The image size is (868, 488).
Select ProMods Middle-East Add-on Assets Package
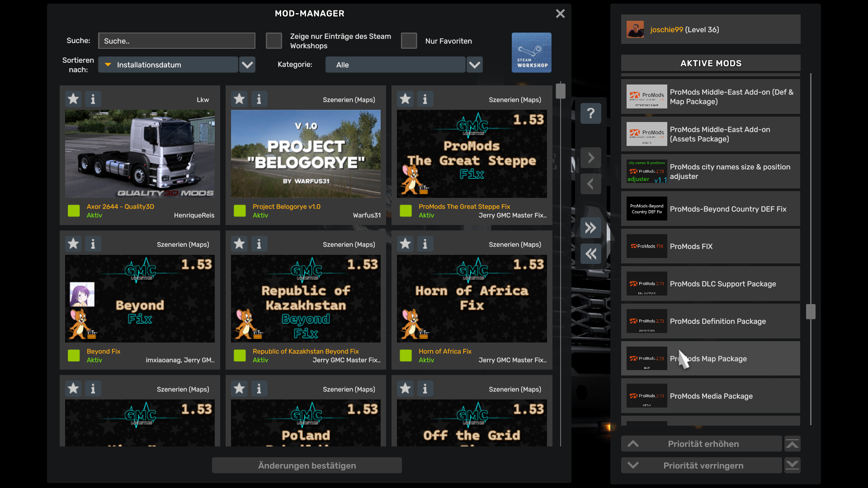point(711,134)
